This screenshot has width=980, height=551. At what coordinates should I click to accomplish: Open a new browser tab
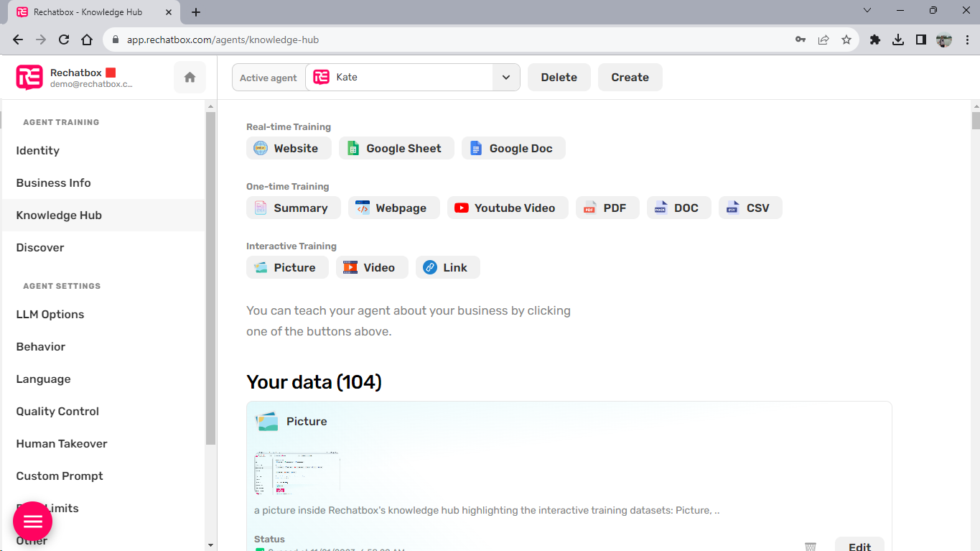pyautogui.click(x=196, y=12)
